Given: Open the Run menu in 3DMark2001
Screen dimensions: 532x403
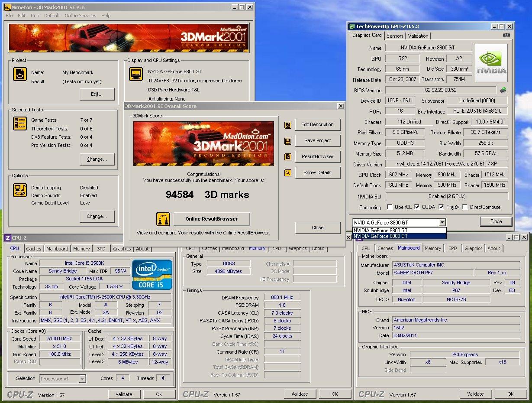Looking at the screenshot, I should 35,16.
